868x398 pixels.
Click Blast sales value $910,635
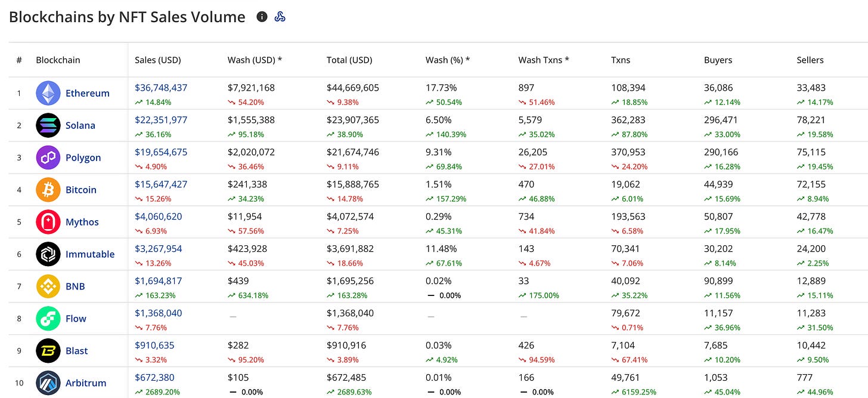pyautogui.click(x=155, y=345)
